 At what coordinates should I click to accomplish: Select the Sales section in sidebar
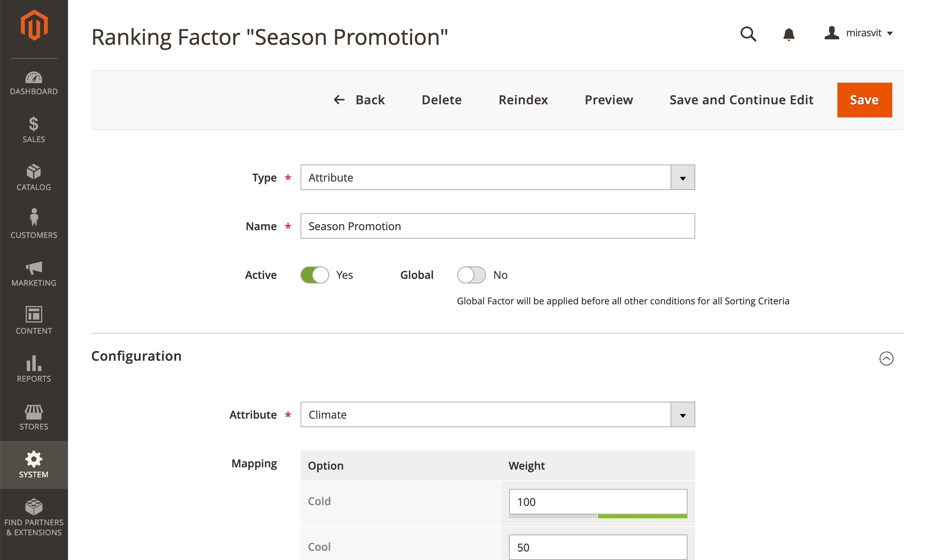tap(34, 129)
